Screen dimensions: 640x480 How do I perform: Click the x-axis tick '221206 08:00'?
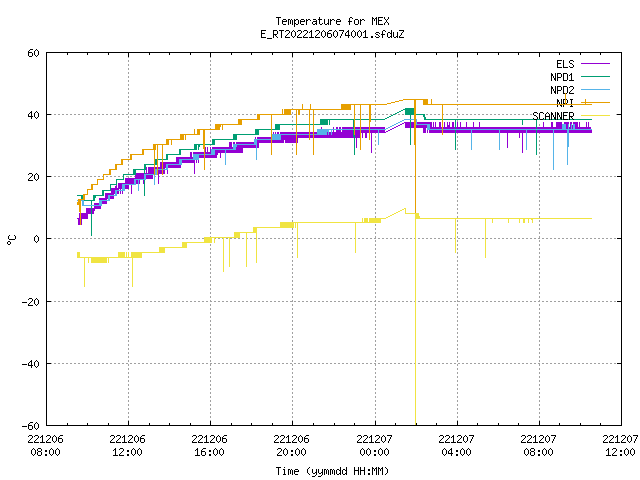[46, 446]
